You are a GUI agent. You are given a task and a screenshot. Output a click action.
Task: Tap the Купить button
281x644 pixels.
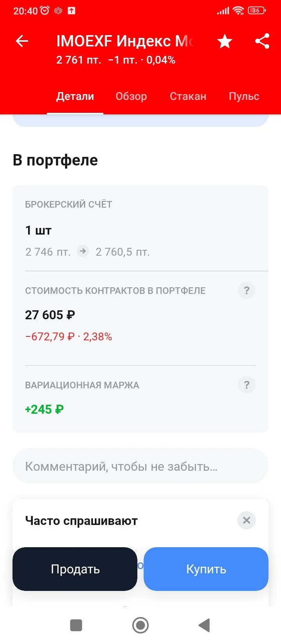(206, 569)
